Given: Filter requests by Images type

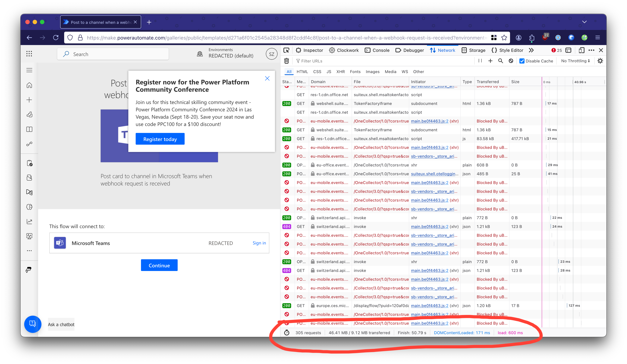Looking at the screenshot, I should pos(373,72).
